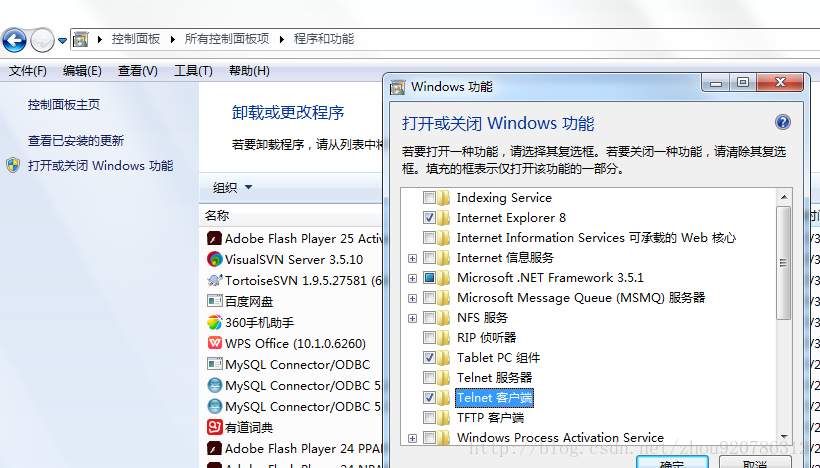Click the RIP 侦听器 folder icon
Screen dimensions: 820x468
[443, 338]
